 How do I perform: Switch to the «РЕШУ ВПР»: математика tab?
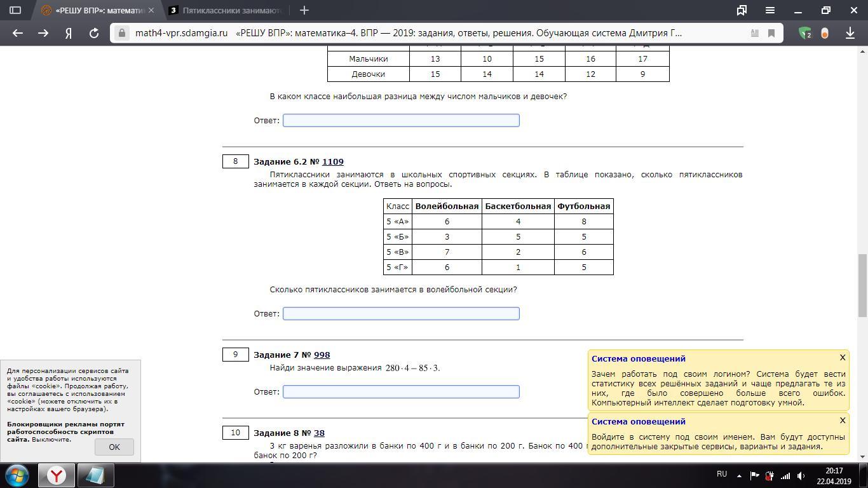[x=97, y=10]
